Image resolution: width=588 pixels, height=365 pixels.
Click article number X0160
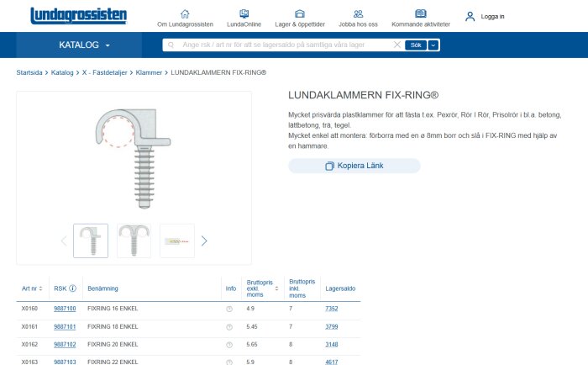pos(29,309)
